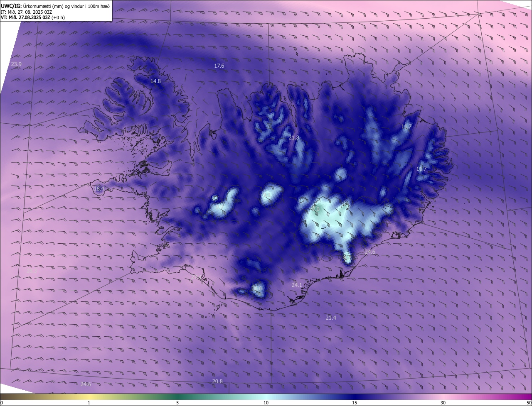532x406 pixels.
Task: Click the '15' tick label on the color scale
Action: click(x=355, y=403)
